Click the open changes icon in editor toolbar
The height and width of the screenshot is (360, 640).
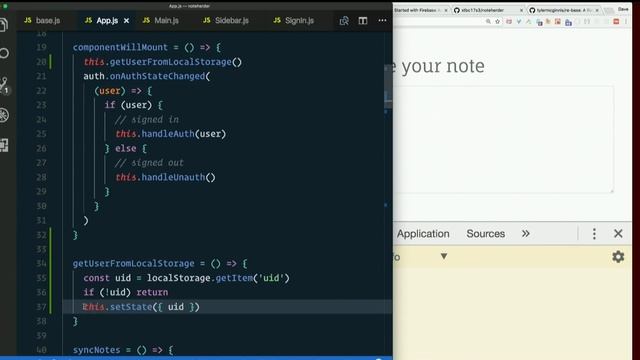(x=344, y=20)
